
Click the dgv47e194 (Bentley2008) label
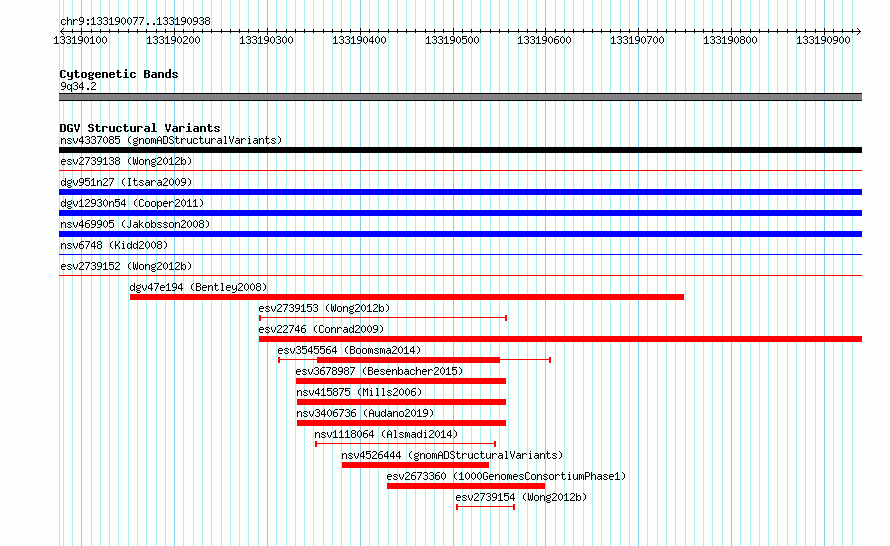[x=198, y=287]
